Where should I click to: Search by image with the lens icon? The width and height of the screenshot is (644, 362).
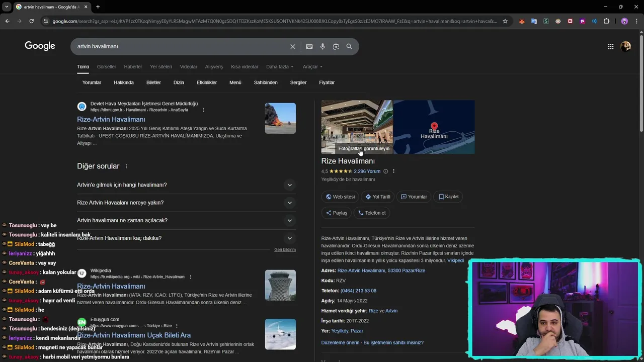[336, 46]
